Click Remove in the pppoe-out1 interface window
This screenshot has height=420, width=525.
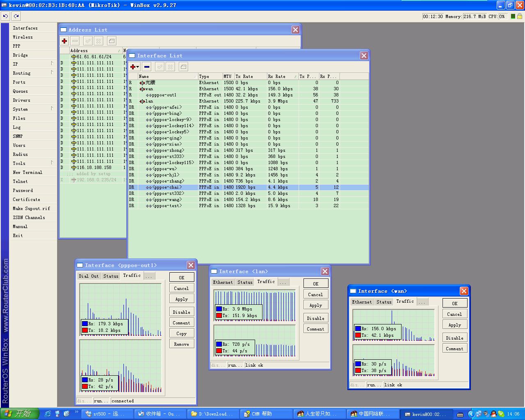(182, 344)
